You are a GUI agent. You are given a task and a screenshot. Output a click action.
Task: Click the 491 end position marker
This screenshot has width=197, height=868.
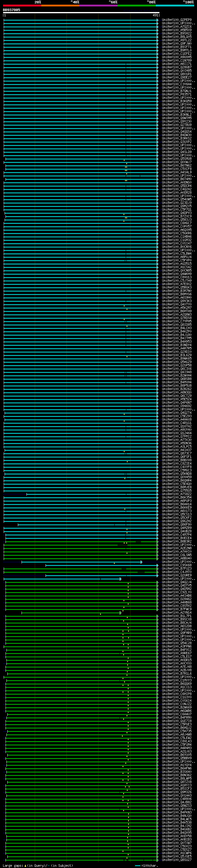(155, 15)
